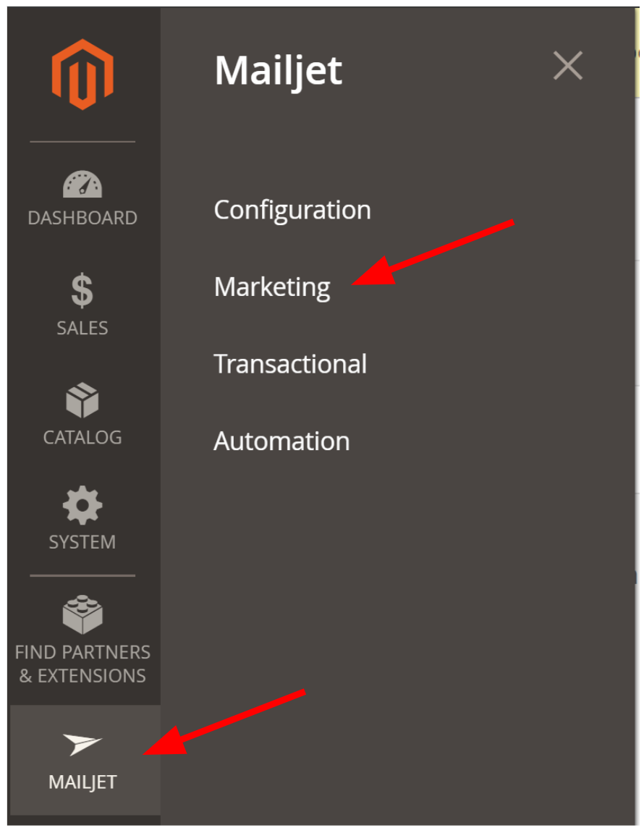Screen dimensions: 644x833
Task: Click the SALES text label
Action: tap(82, 328)
